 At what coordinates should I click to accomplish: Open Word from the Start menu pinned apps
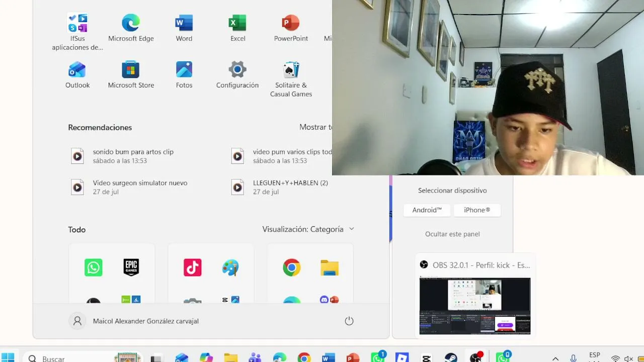184,28
